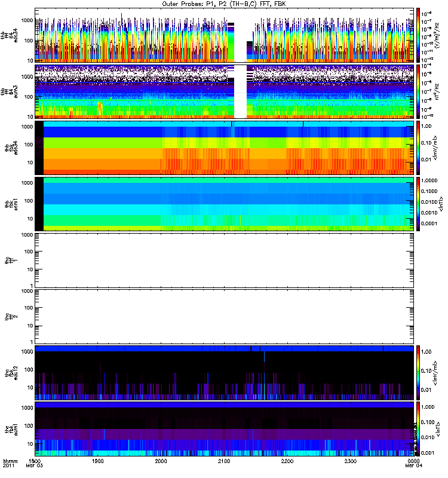Click the thb fff edc34 spectrogram color bar

point(418,35)
